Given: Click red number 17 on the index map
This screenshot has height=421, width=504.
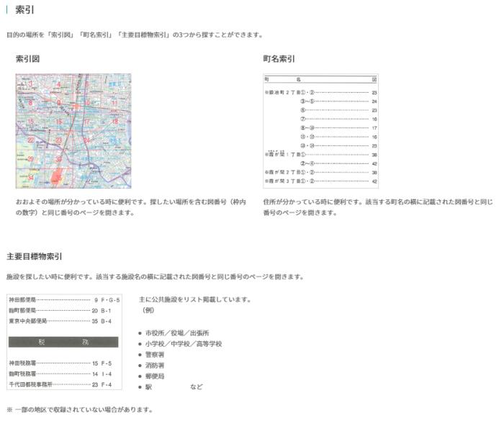Looking at the screenshot, I should click(87, 122).
